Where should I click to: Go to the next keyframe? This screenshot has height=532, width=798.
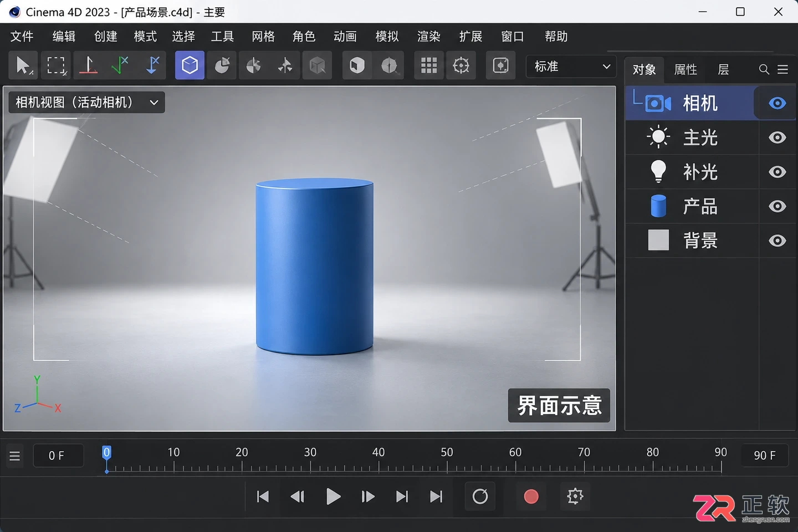[x=402, y=497]
